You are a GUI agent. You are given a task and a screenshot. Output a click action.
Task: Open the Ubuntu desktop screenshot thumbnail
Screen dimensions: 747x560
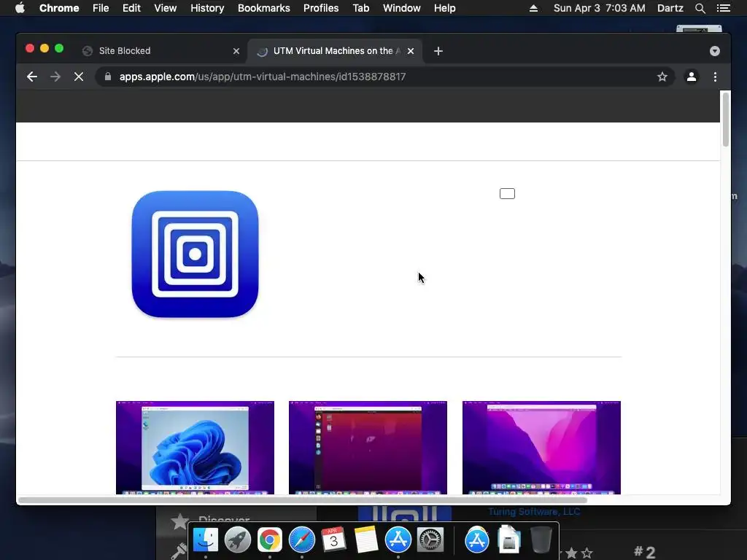368,448
